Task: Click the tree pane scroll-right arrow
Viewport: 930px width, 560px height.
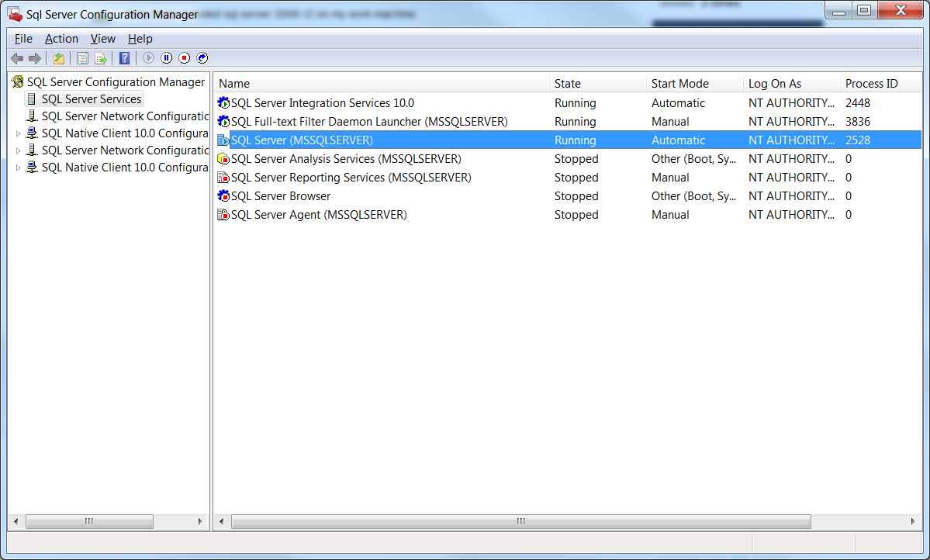Action: [200, 521]
